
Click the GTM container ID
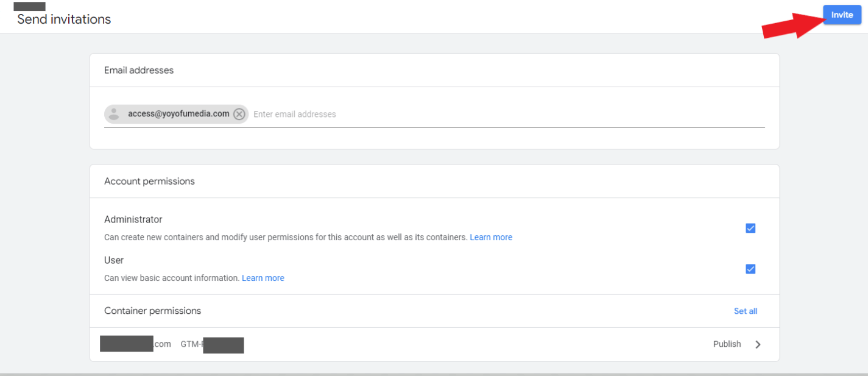pyautogui.click(x=212, y=344)
